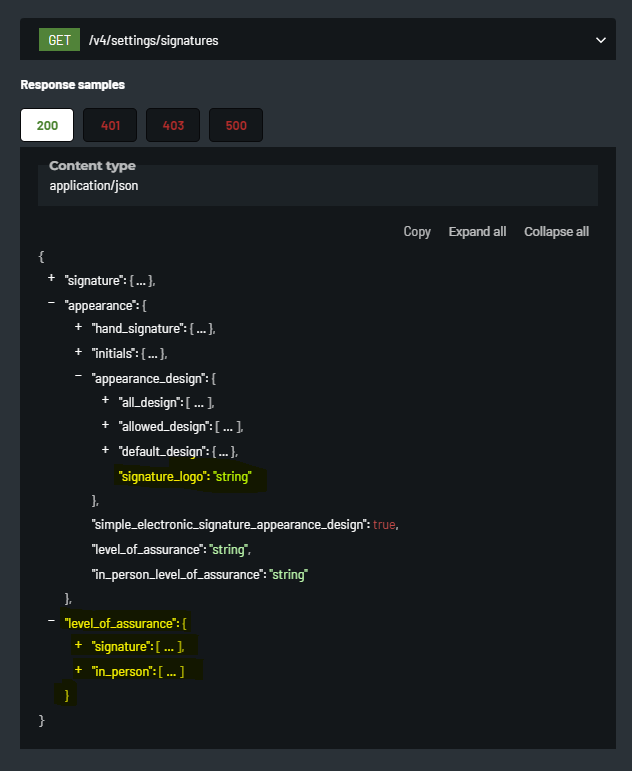Click the highlighted "signature_logo" key
Screen dimensions: 632x771
pos(164,476)
